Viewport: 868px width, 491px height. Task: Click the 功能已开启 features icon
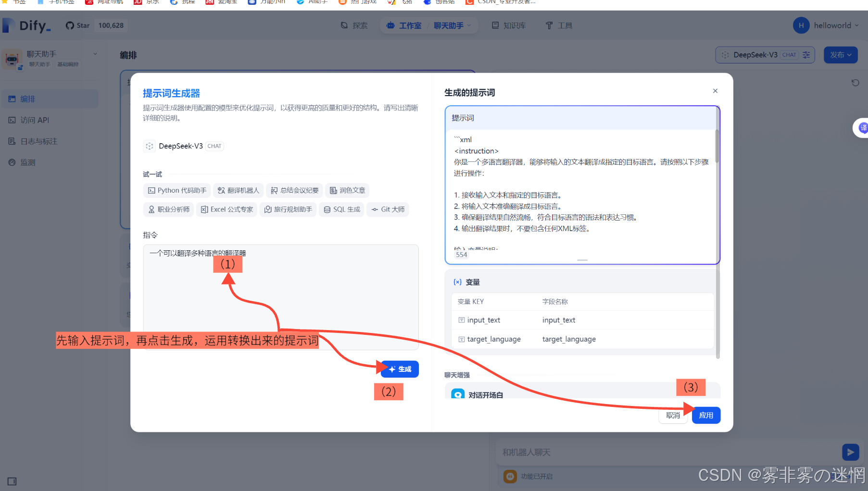(x=510, y=477)
